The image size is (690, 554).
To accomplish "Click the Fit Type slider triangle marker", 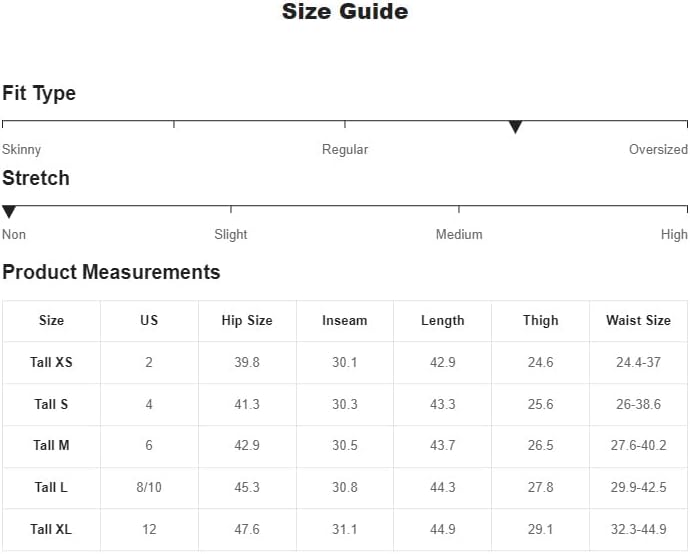I will point(515,127).
